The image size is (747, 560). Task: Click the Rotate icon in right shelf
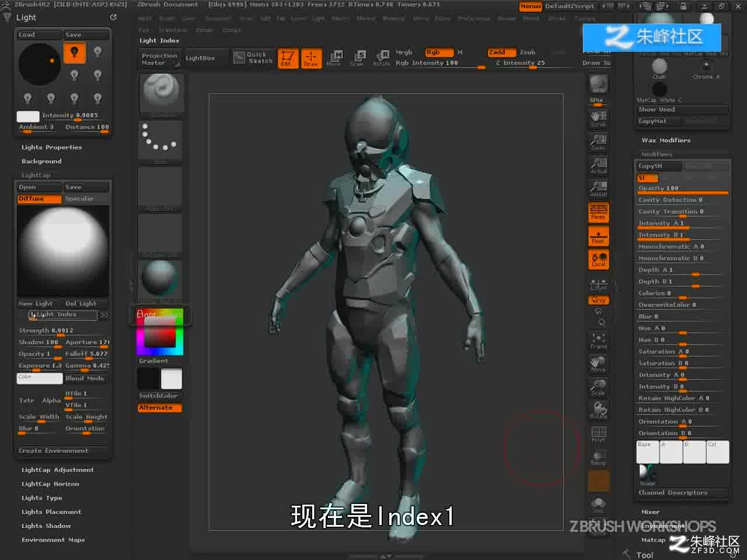click(x=598, y=411)
